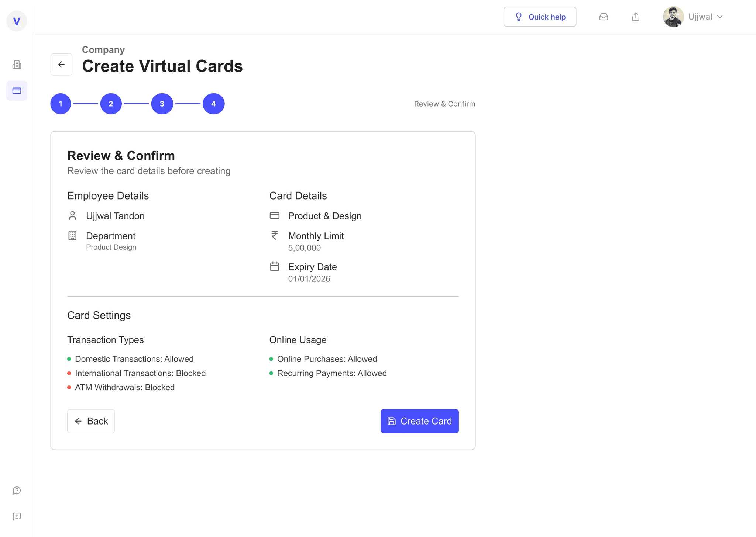Jump to step 3 in wizard
756x537 pixels.
pos(162,104)
